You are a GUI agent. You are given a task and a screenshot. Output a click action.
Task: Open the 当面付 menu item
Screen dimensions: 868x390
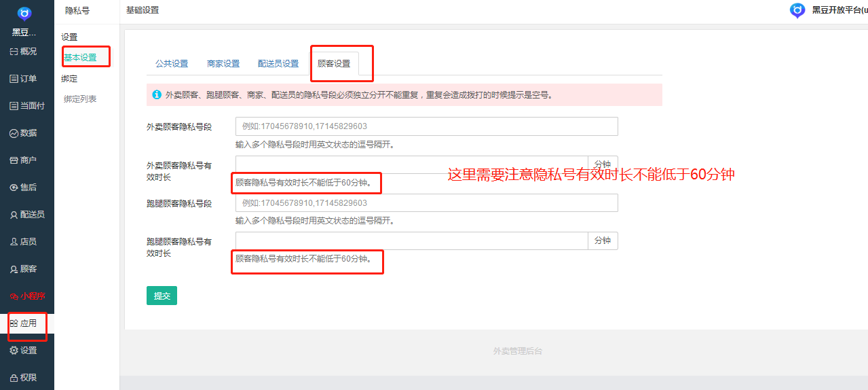[x=27, y=106]
